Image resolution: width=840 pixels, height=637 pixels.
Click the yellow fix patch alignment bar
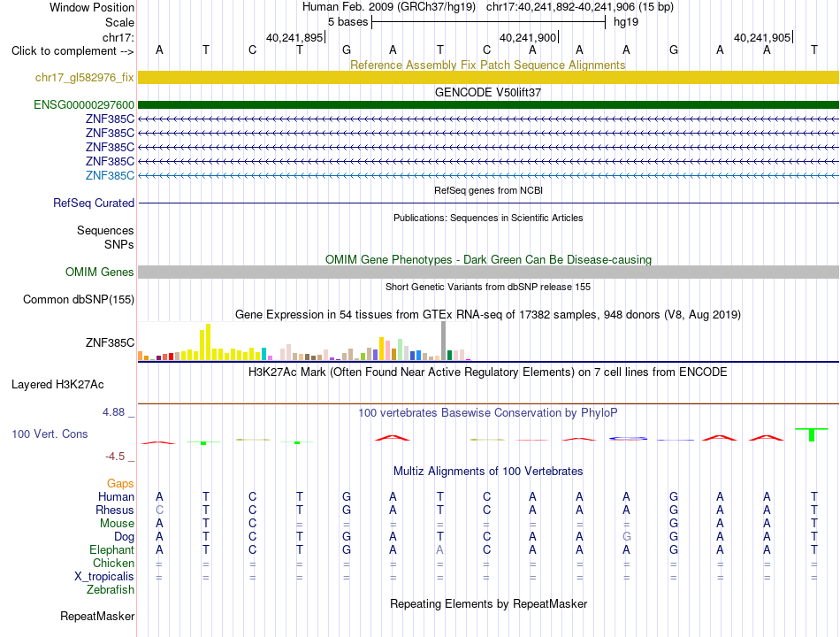click(x=488, y=77)
